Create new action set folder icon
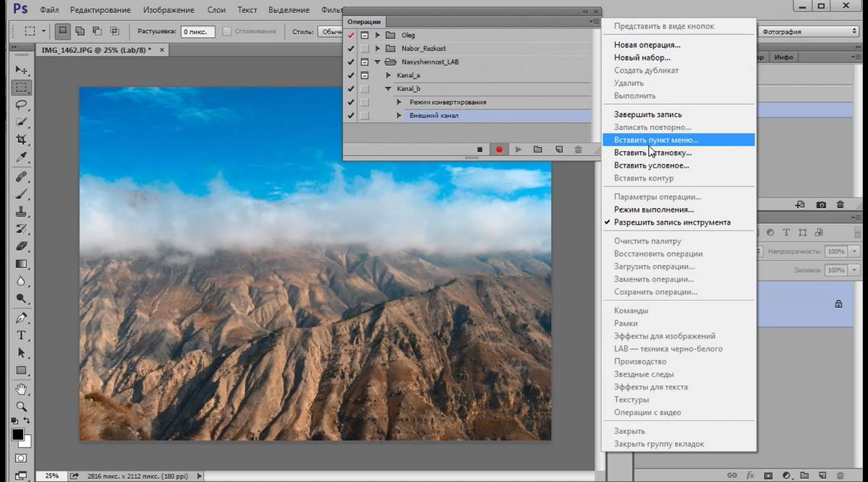Screen dimensions: 868x482 (537, 150)
